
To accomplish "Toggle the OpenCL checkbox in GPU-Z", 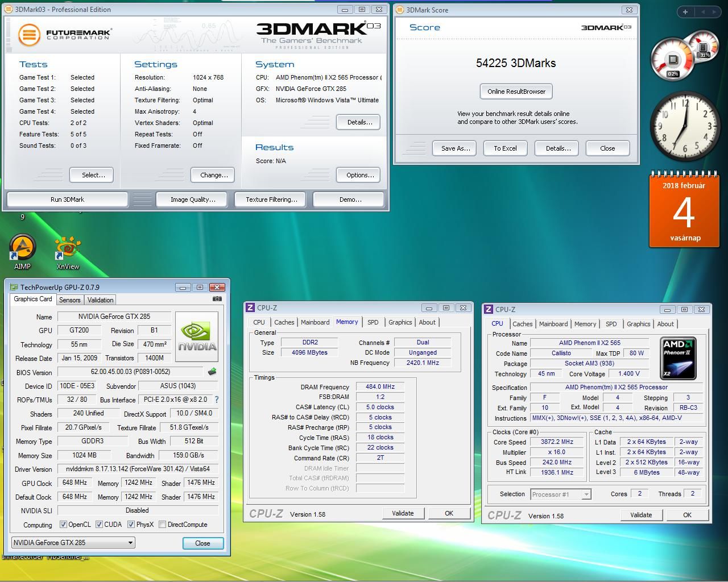I will (63, 525).
